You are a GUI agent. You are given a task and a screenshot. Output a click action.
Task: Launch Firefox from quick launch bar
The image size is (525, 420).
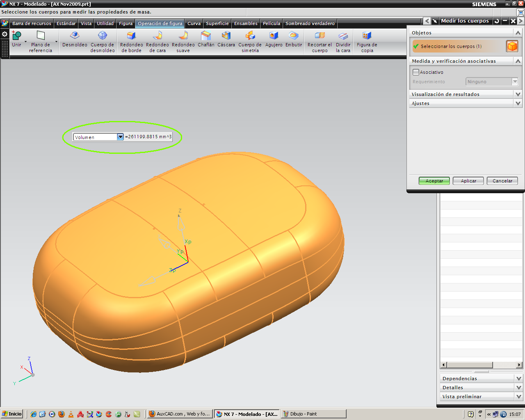click(x=62, y=414)
